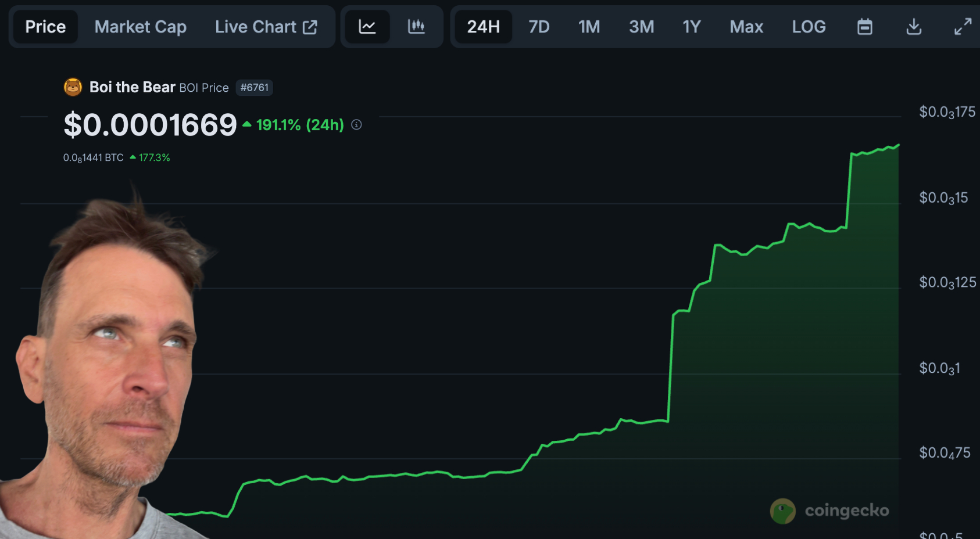Expand chart to fullscreen
This screenshot has width=980, height=539.
963,27
